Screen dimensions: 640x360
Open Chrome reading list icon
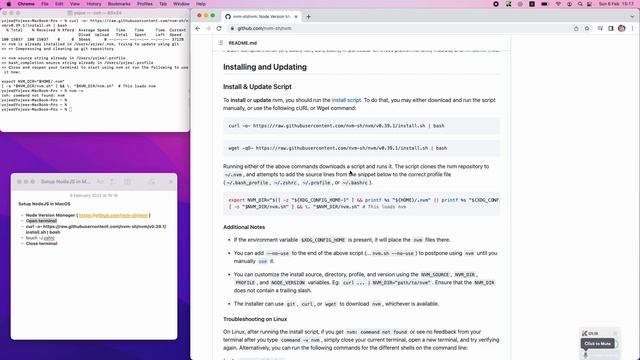click(600, 29)
